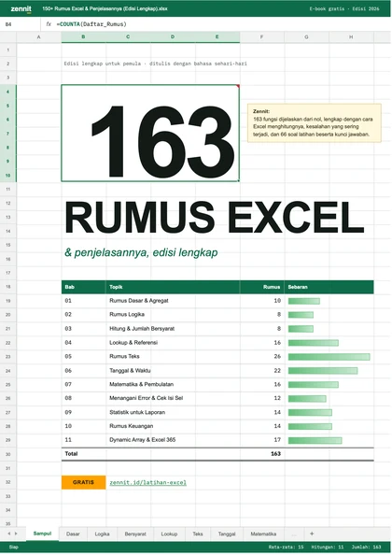The image size is (392, 555).
Task: Select column B header
Action: click(83, 36)
